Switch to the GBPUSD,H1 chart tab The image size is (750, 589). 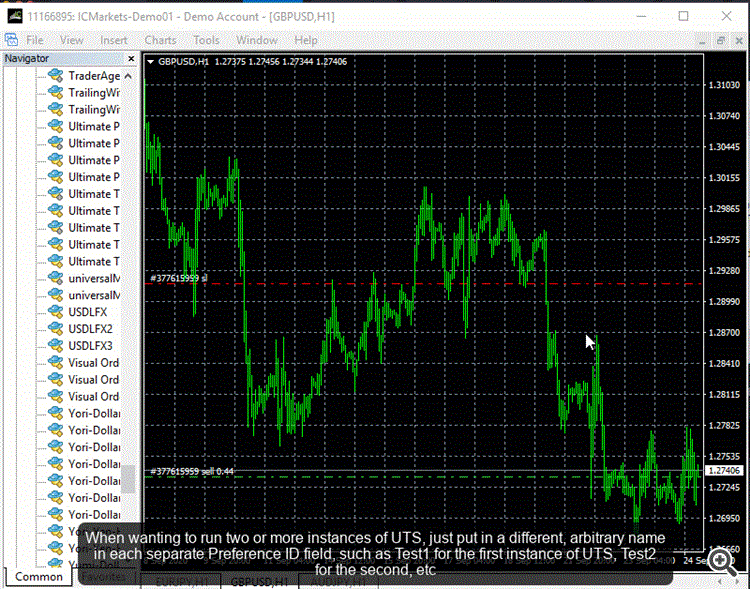pyautogui.click(x=259, y=582)
